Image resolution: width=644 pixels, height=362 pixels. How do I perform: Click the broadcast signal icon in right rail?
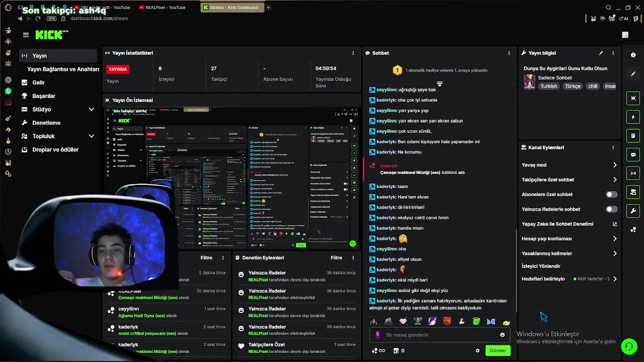[x=633, y=173]
